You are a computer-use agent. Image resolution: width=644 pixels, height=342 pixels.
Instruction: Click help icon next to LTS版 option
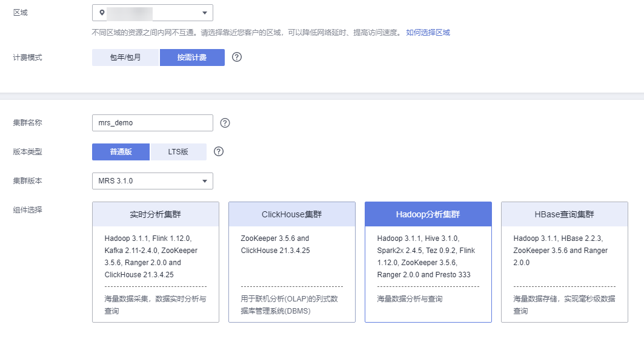pos(219,151)
